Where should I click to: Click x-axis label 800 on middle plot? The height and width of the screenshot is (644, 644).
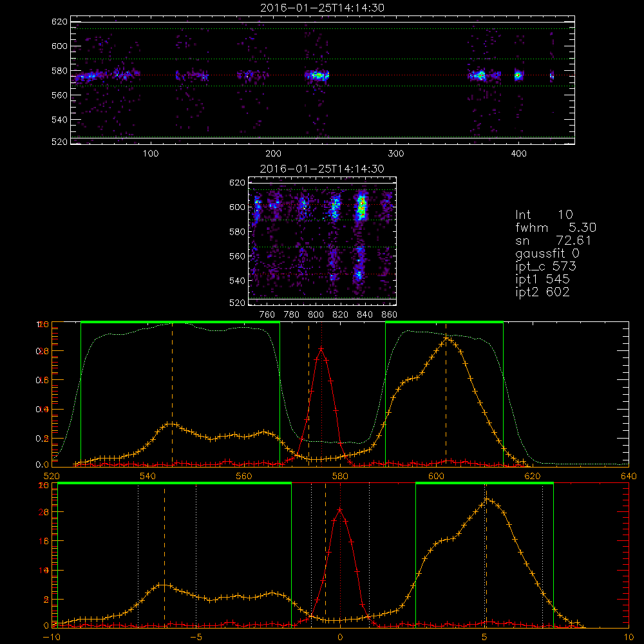(316, 315)
